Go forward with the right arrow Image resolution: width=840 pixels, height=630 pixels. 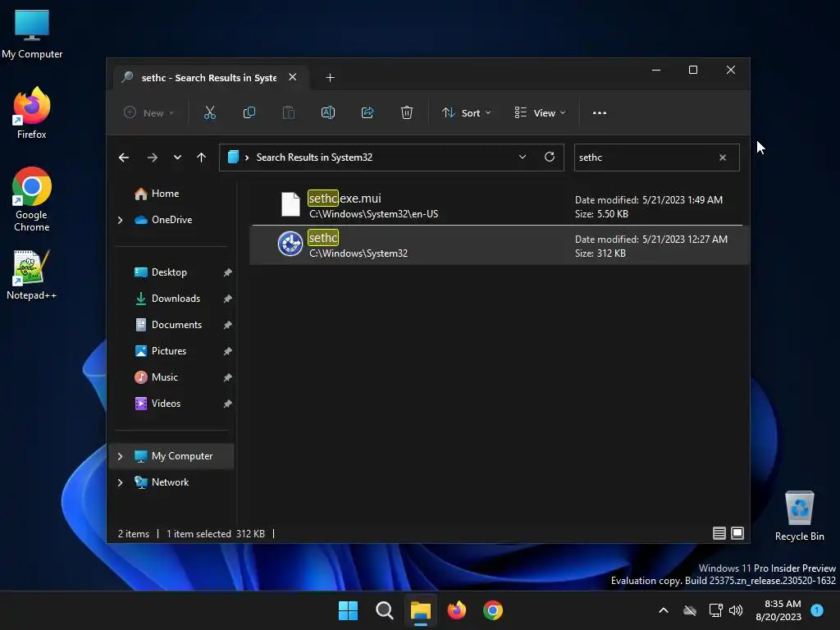tap(152, 157)
